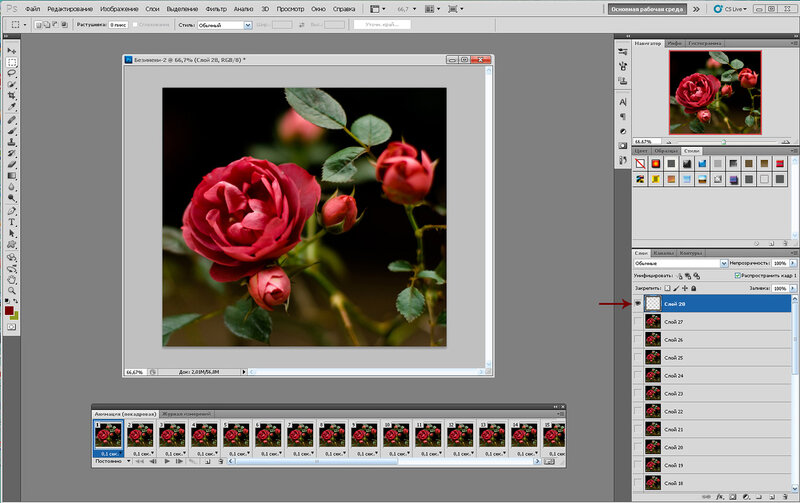Show layer Слой 27 via visibility box
The height and width of the screenshot is (503, 800).
638,321
